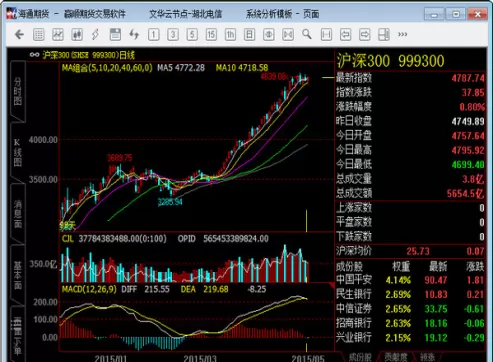Screen dimensions: 493x362
Task: Click the 总成交额 value 5654.5亿
Action: (466, 193)
